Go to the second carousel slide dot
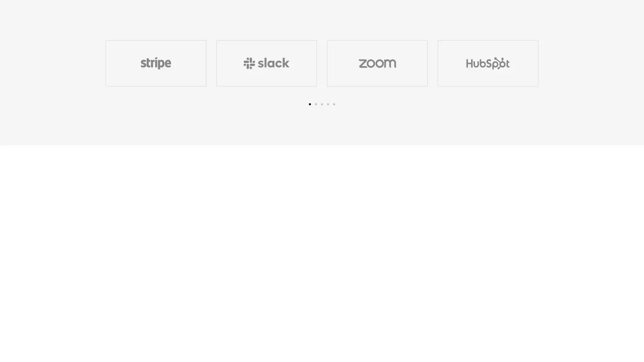 [316, 104]
